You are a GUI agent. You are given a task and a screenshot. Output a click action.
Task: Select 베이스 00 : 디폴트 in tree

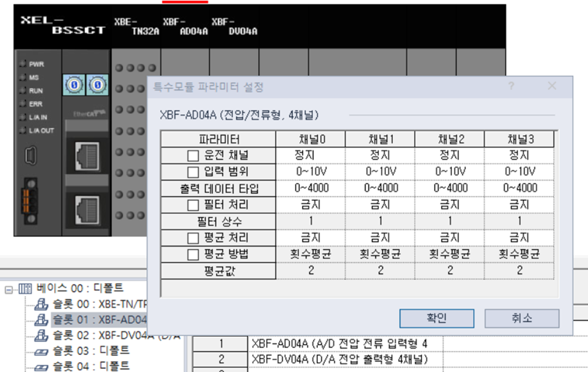coord(80,288)
